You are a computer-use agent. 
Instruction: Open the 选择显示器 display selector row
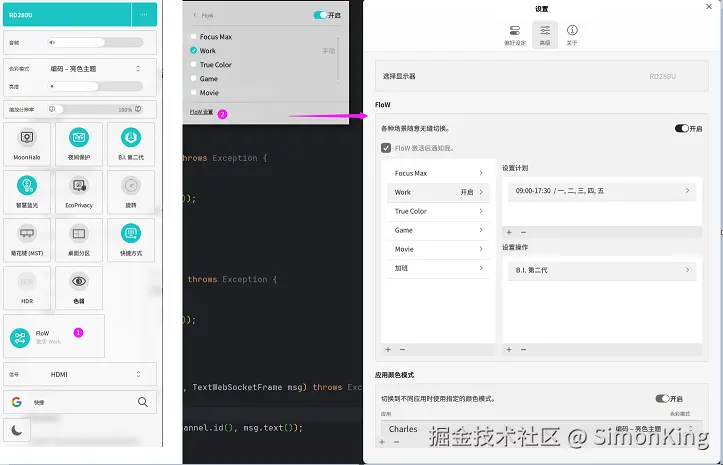tap(542, 76)
